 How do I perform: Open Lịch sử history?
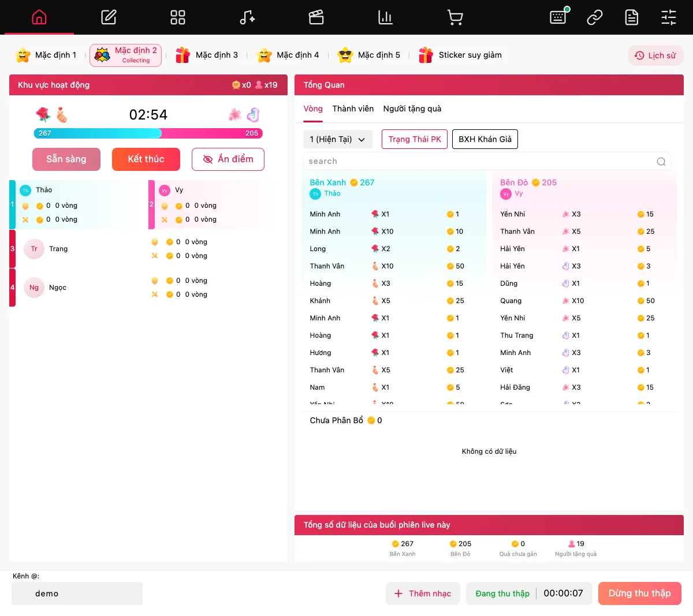655,55
